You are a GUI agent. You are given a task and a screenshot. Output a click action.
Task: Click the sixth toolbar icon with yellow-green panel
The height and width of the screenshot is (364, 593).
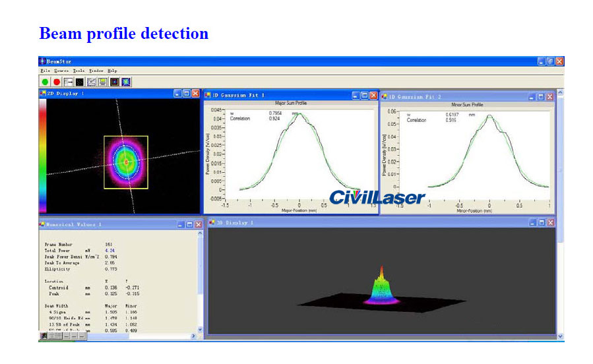103,82
